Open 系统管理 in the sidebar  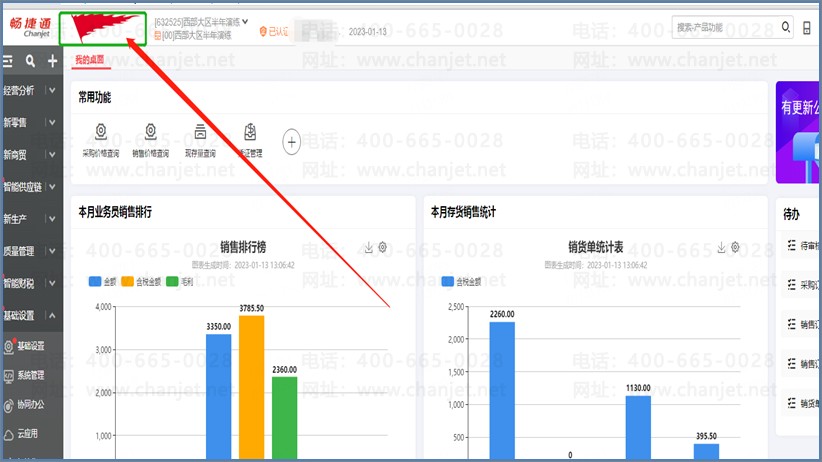[24, 375]
